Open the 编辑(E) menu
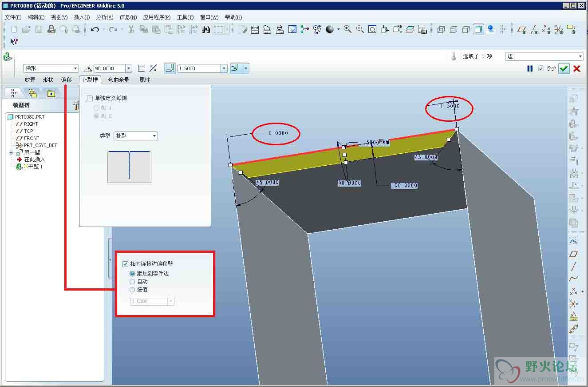Viewport: 588px width, 387px height. [36, 17]
